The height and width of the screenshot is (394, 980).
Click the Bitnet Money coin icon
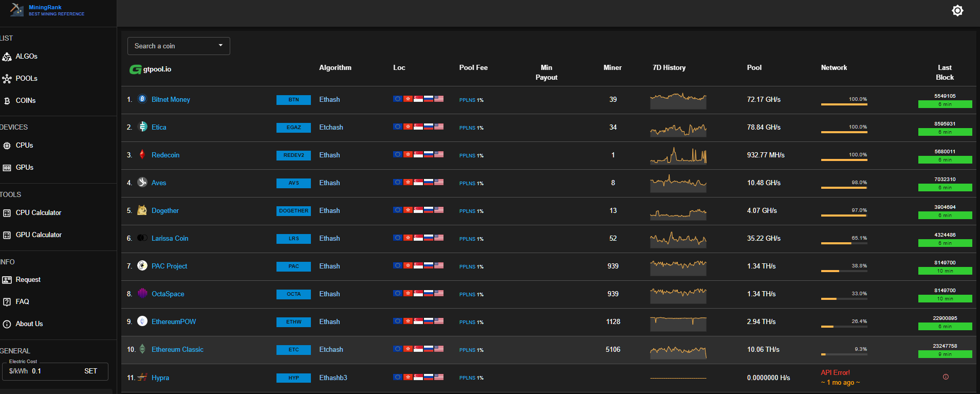click(142, 99)
